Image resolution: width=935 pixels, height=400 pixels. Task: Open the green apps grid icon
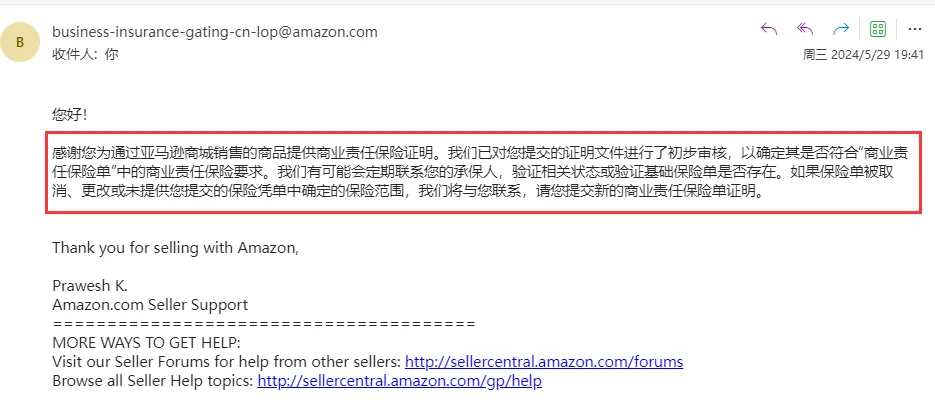click(x=878, y=29)
